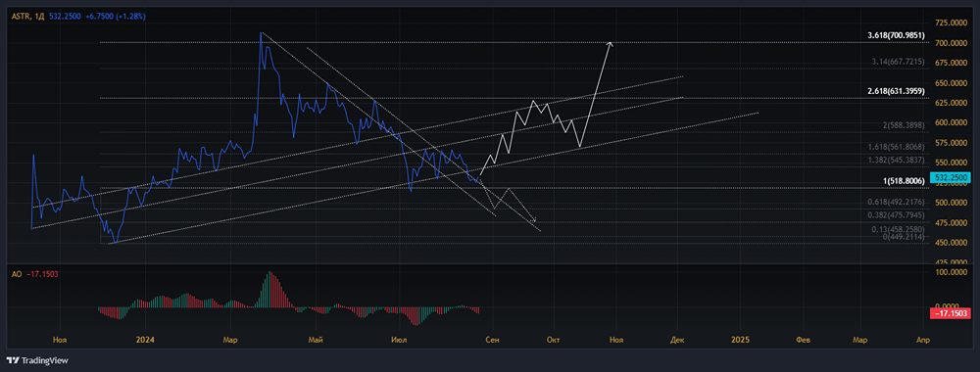Click the AO indicator label
Image resolution: width=980 pixels, height=372 pixels.
coord(17,275)
